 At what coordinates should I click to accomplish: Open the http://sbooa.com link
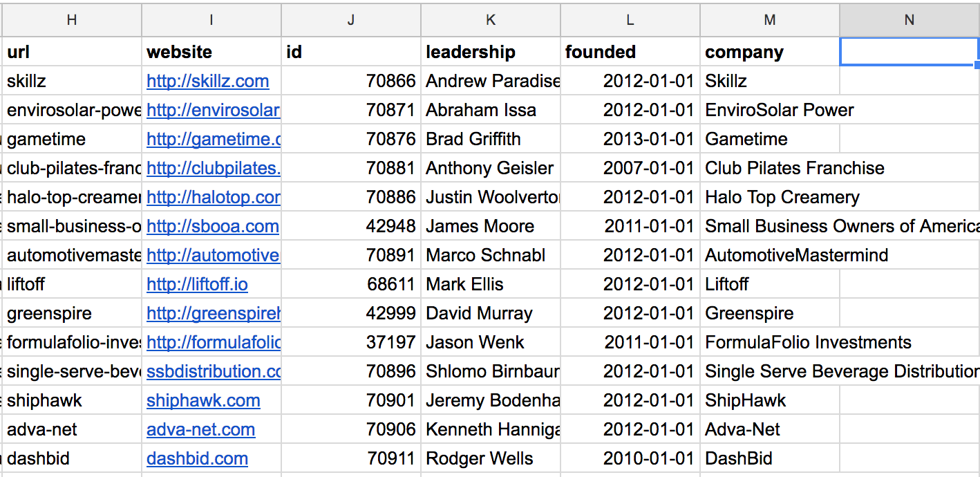[x=212, y=226]
